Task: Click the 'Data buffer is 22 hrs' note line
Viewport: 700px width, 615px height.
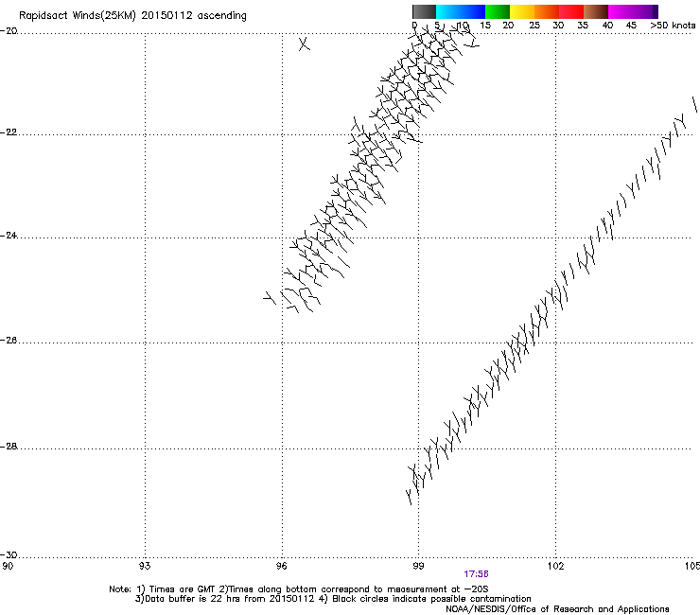Action: pos(333,599)
